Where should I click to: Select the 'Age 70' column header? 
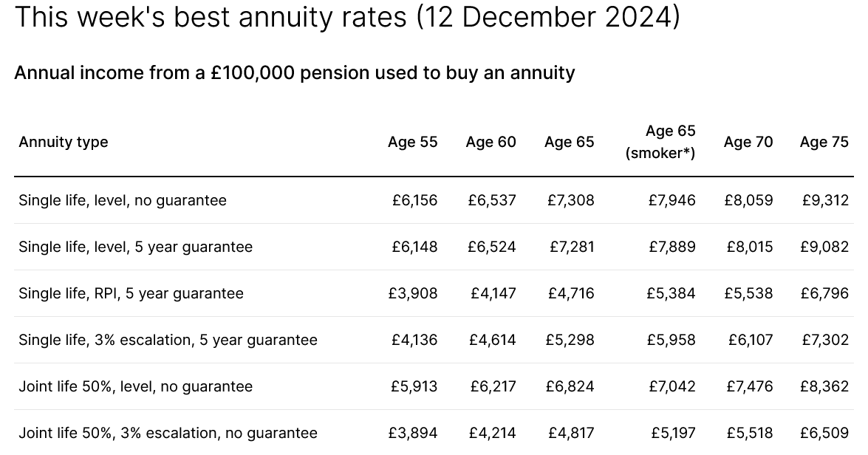[x=748, y=142]
